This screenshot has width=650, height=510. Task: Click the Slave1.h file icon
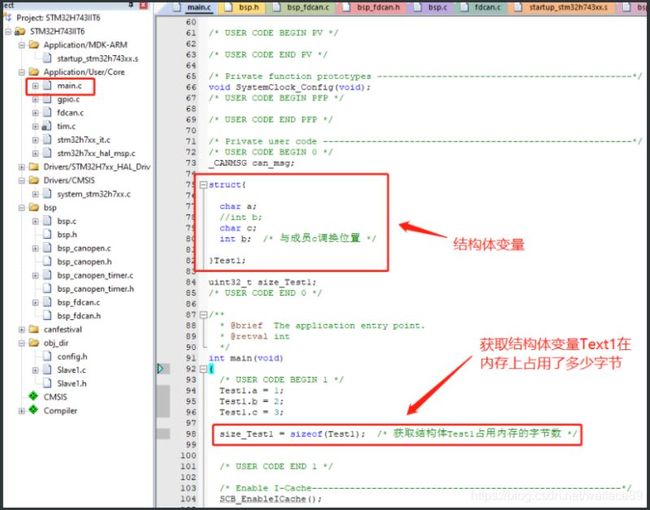[x=47, y=384]
